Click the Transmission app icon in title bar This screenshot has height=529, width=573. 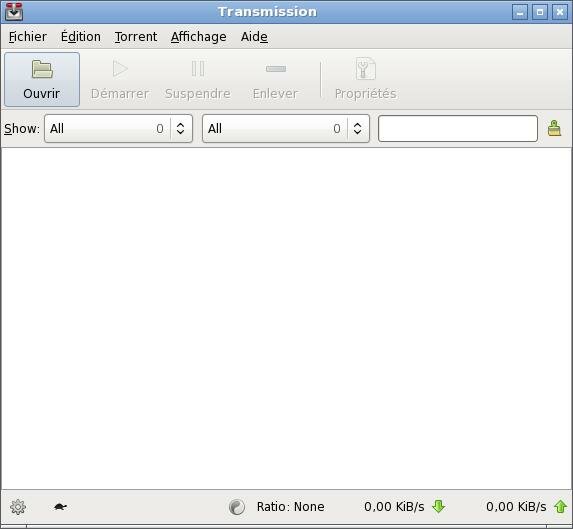(14, 11)
